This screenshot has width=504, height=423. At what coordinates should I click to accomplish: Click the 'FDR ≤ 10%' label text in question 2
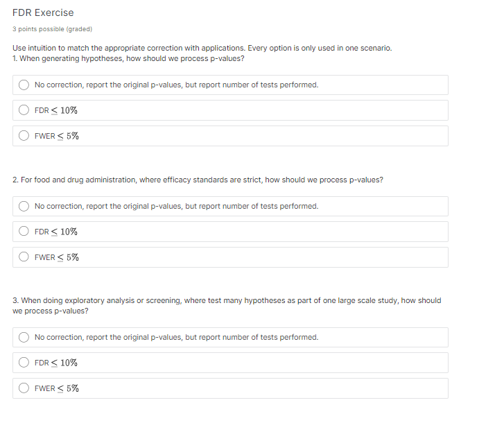[x=56, y=232]
